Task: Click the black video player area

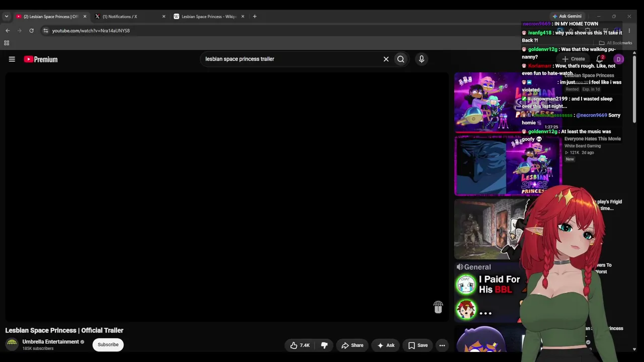Action: [x=227, y=197]
